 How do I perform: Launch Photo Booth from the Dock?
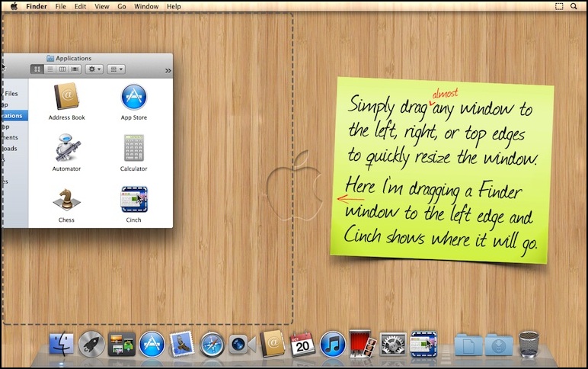[x=363, y=345]
